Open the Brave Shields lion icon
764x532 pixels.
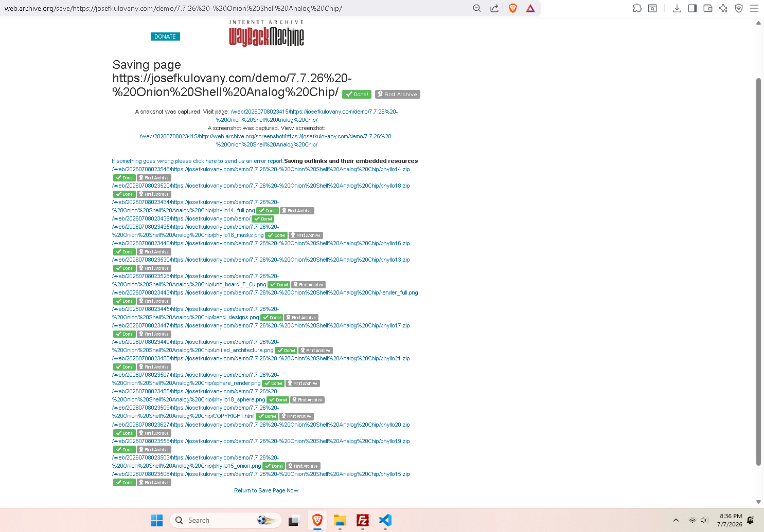pyautogui.click(x=513, y=8)
